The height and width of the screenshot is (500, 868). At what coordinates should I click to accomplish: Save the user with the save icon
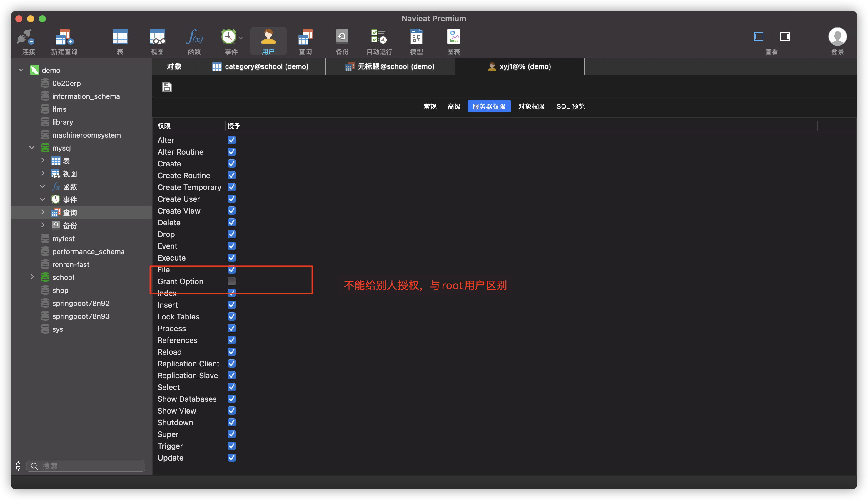166,87
